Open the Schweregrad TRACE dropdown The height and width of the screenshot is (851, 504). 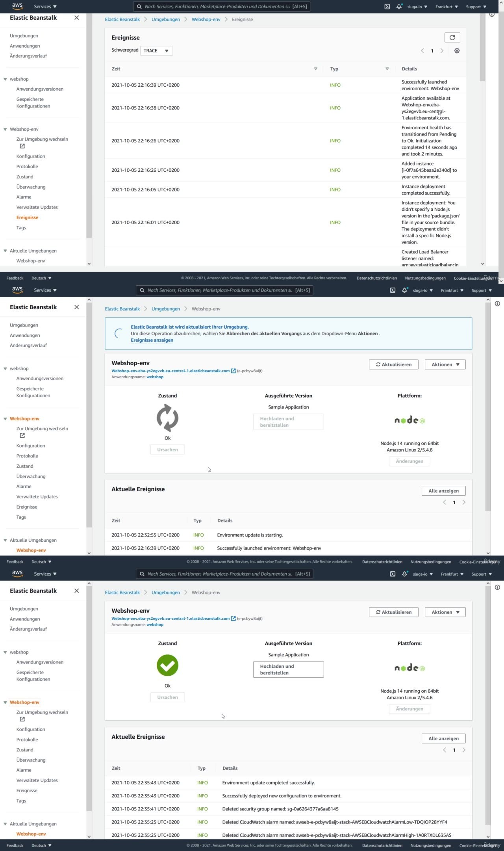156,51
